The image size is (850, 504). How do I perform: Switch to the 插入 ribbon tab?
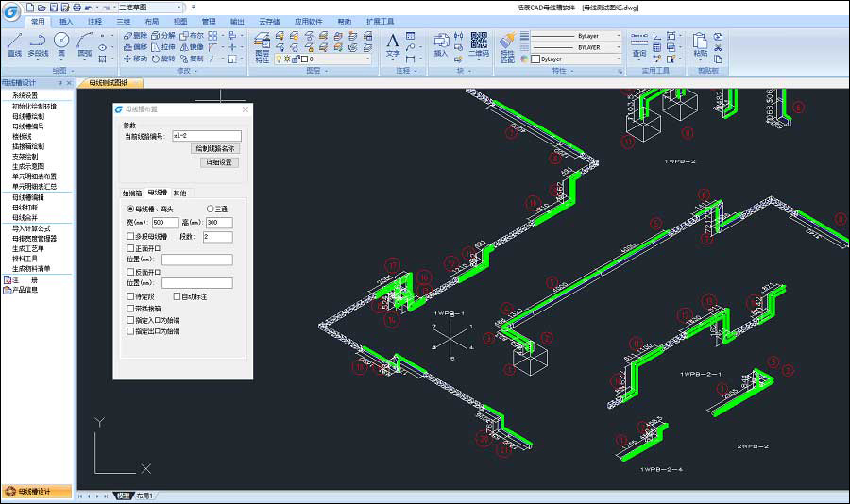65,21
